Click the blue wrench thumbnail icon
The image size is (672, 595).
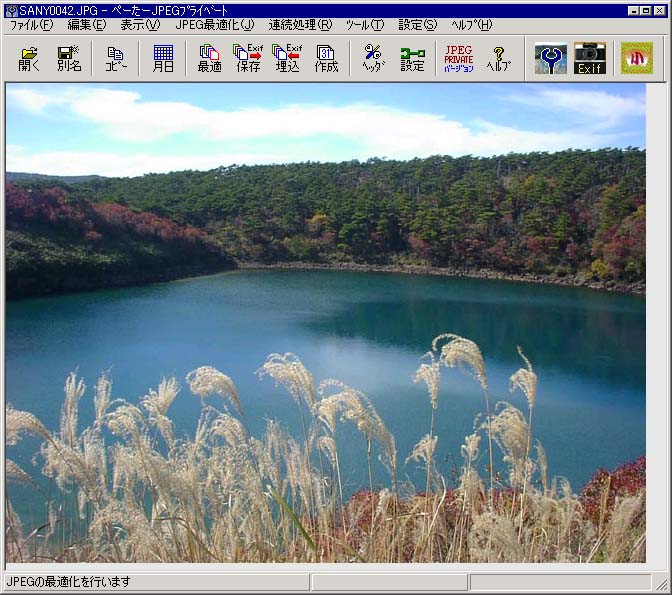click(551, 59)
